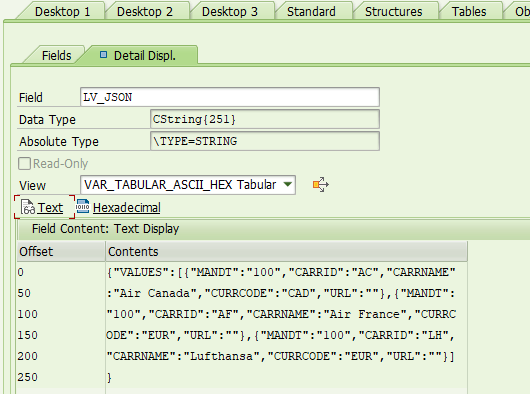The width and height of the screenshot is (530, 394).
Task: Switch to the Fields tab
Action: tap(56, 55)
